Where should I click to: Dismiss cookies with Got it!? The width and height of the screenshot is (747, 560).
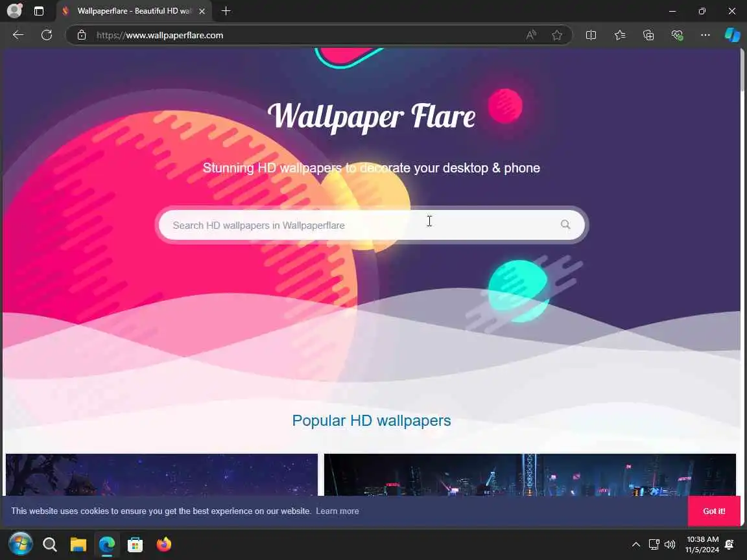714,511
